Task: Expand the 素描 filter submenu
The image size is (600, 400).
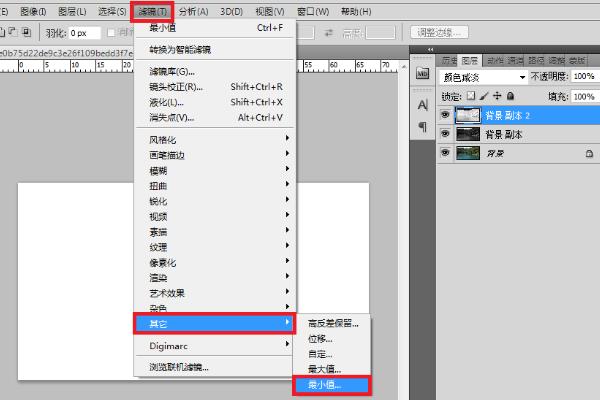Action: [x=215, y=232]
